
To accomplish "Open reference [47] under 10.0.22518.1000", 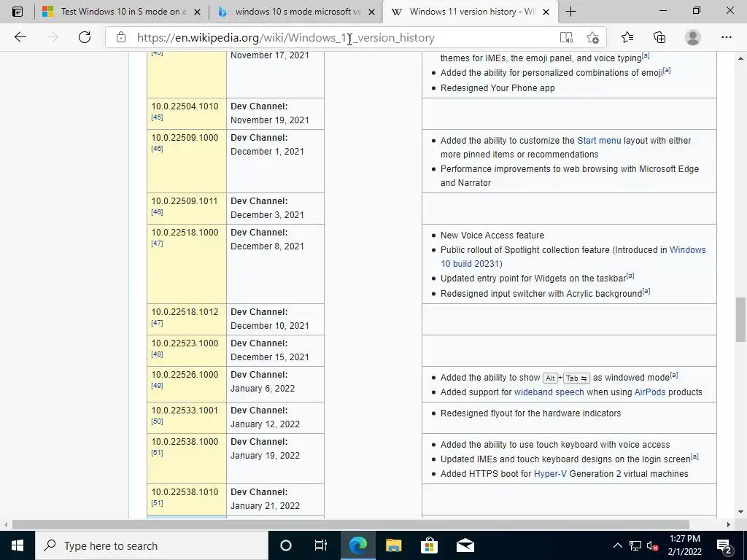I will pos(158,244).
